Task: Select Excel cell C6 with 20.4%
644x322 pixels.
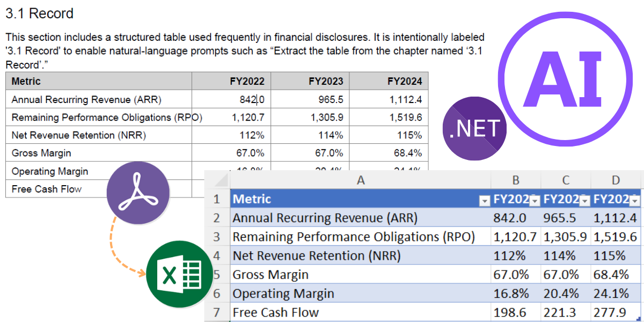Action: pyautogui.click(x=566, y=294)
